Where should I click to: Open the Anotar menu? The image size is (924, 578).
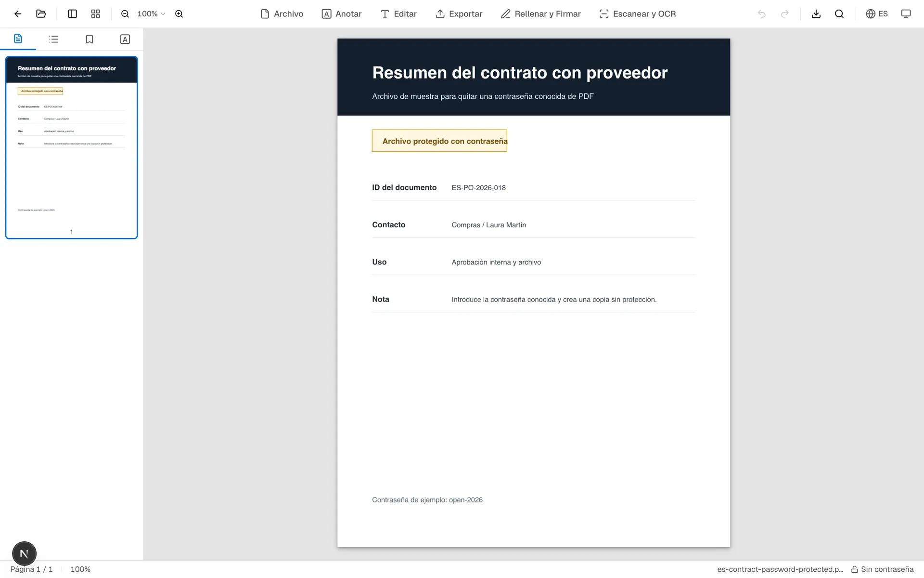point(342,14)
